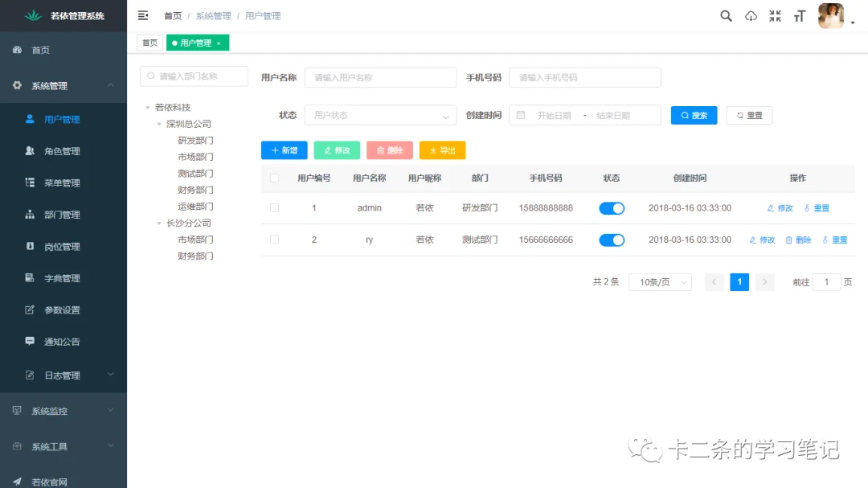868x488 pixels.
Task: Click the 新增 add button
Action: click(x=284, y=150)
